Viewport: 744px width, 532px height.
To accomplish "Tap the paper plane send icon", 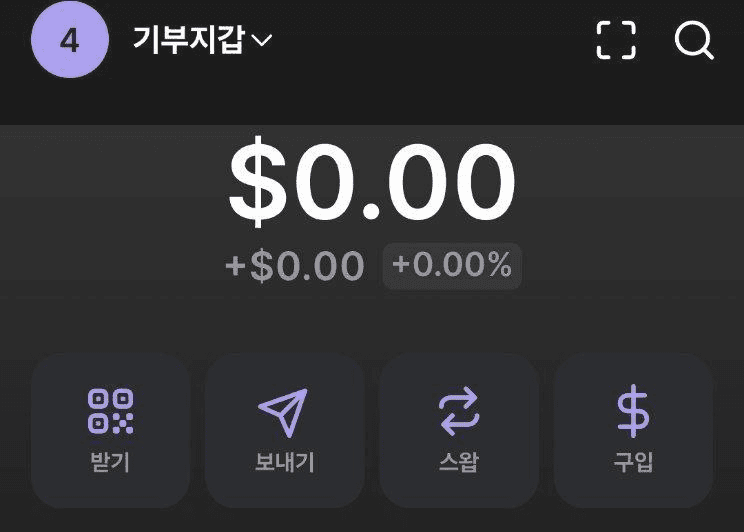I will pyautogui.click(x=283, y=412).
